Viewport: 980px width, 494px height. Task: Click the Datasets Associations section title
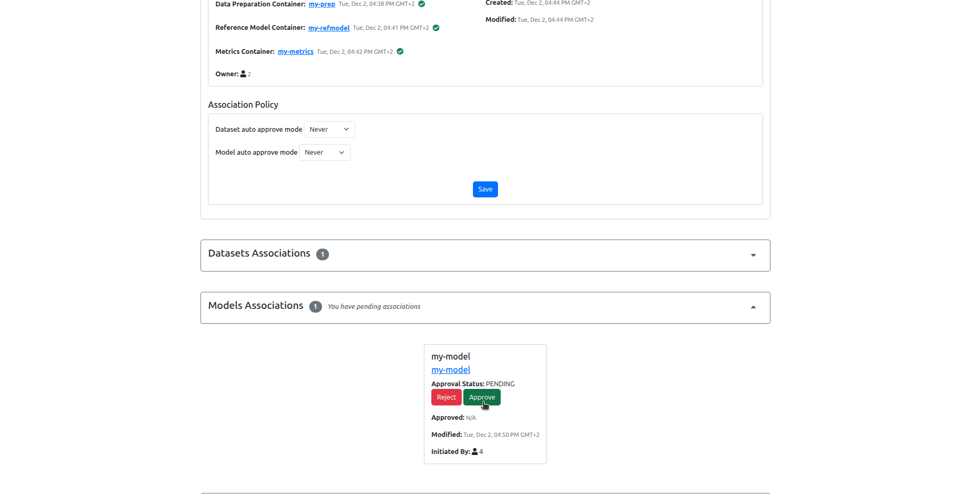(259, 253)
